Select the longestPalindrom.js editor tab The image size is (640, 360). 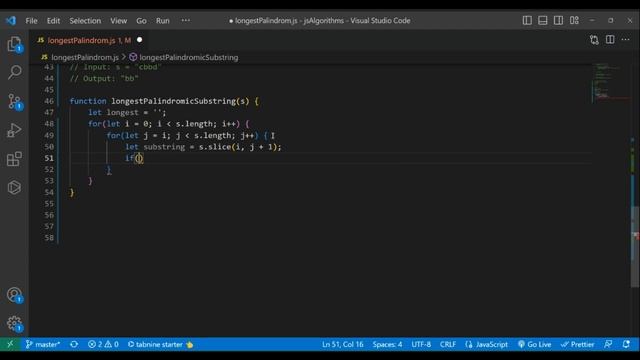(x=89, y=40)
